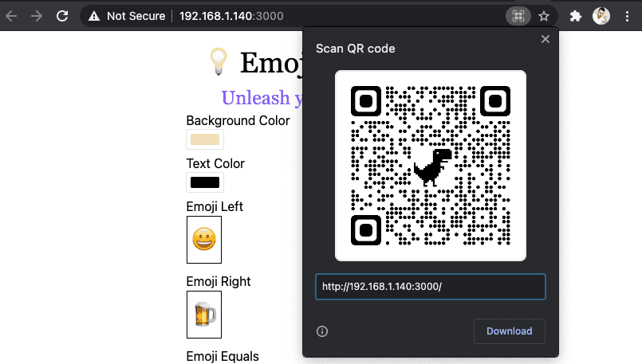The image size is (642, 364).
Task: Click the address bar URL text
Action: point(231,16)
